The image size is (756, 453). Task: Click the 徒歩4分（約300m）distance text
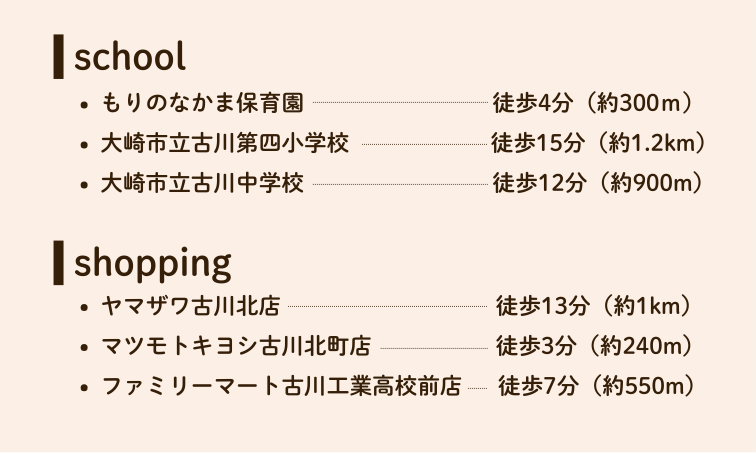pos(593,102)
